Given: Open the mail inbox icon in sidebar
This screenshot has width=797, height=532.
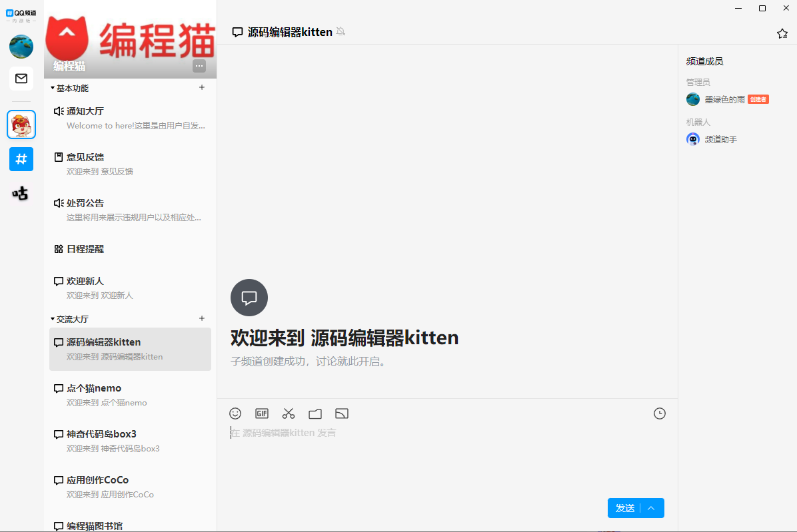Looking at the screenshot, I should 21,79.
